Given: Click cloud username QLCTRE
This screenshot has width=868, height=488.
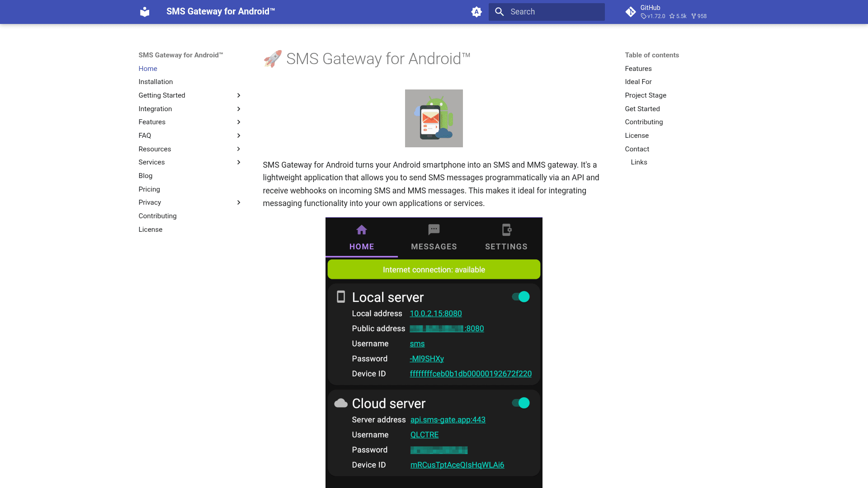Looking at the screenshot, I should click(x=425, y=435).
